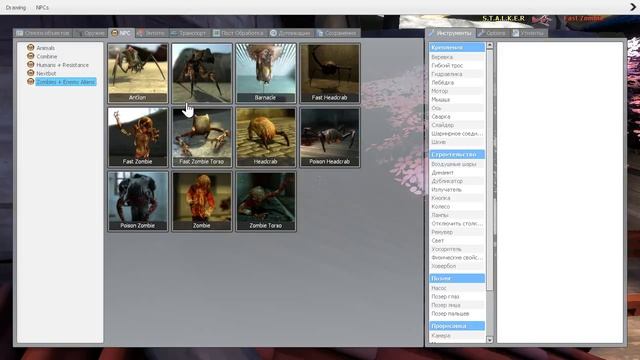Screen dimensions: 640x360
Task: Select the Слайдер tool
Action: point(457,125)
